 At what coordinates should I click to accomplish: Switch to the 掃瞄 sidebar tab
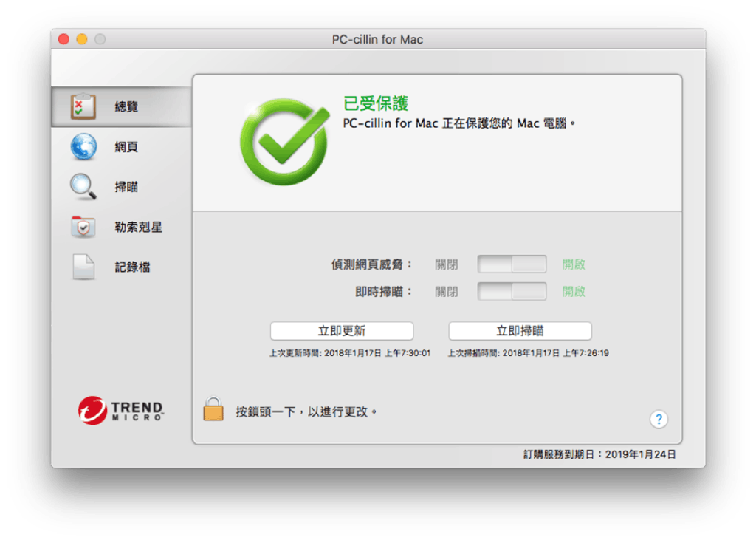pyautogui.click(x=122, y=187)
